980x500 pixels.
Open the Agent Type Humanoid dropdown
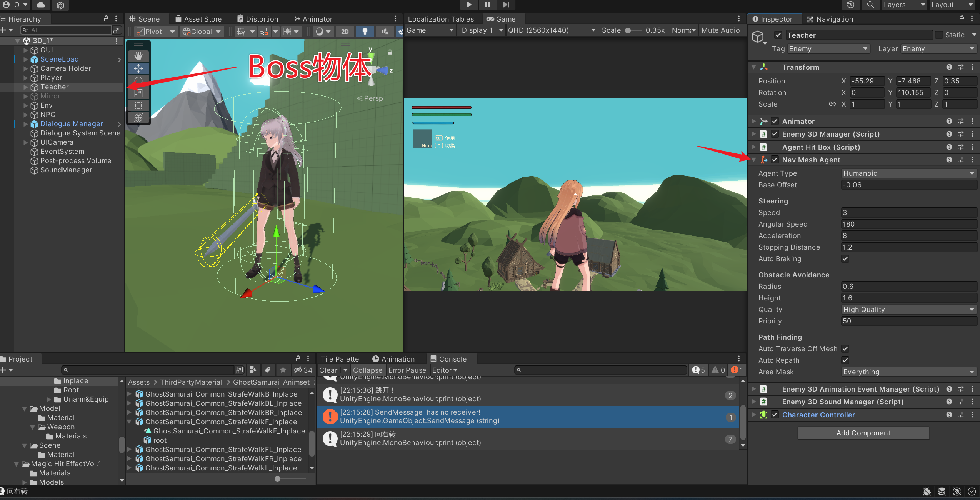[x=908, y=173]
